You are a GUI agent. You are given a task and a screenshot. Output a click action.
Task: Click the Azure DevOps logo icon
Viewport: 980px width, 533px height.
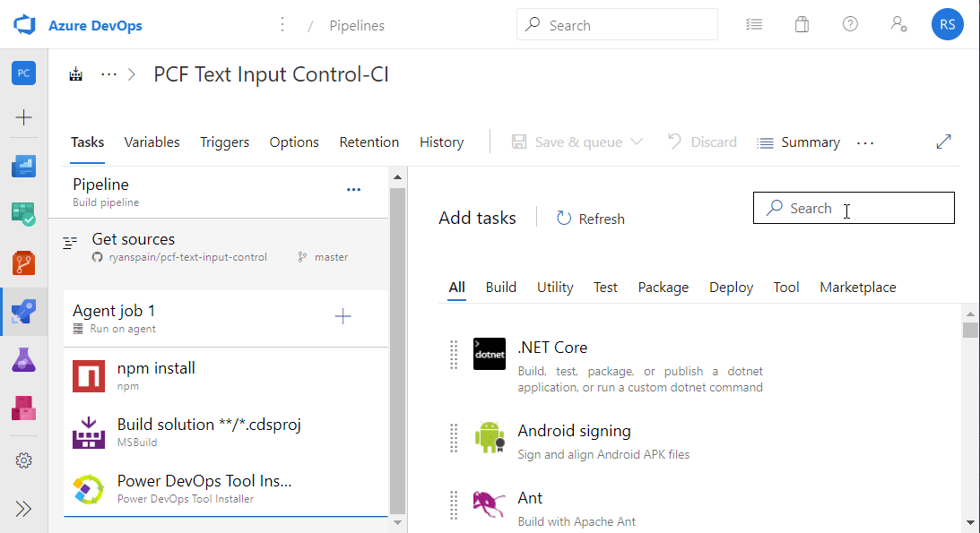pyautogui.click(x=24, y=25)
